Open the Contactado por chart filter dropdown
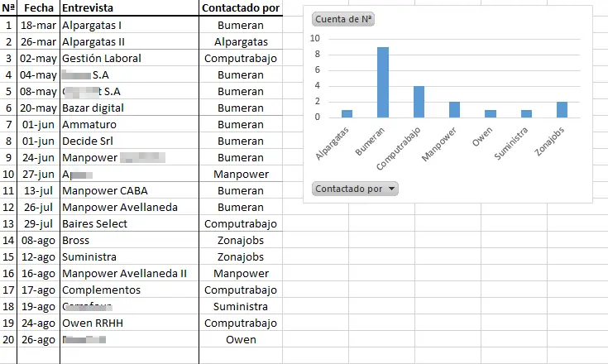Screen dimensions: 608x364 356,189
